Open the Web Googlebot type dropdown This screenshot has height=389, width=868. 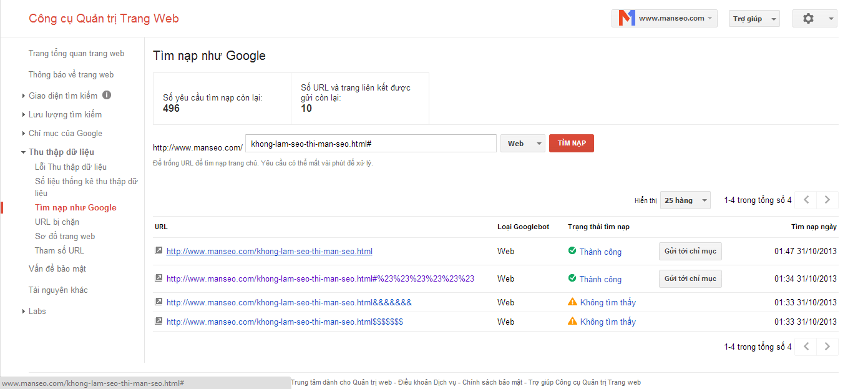tap(523, 144)
